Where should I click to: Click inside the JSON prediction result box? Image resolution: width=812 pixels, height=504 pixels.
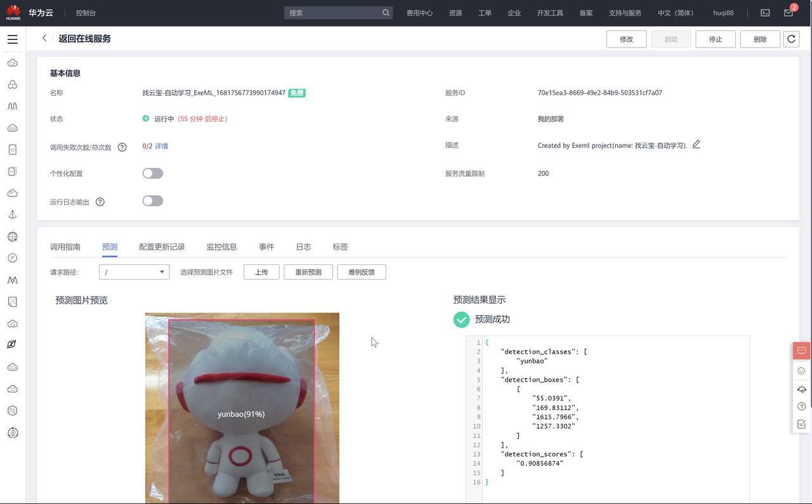pos(608,420)
